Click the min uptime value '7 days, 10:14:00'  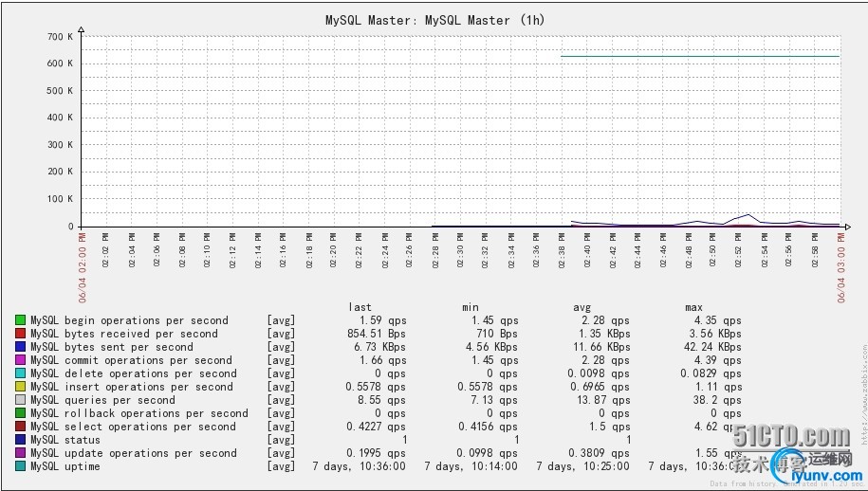point(471,466)
